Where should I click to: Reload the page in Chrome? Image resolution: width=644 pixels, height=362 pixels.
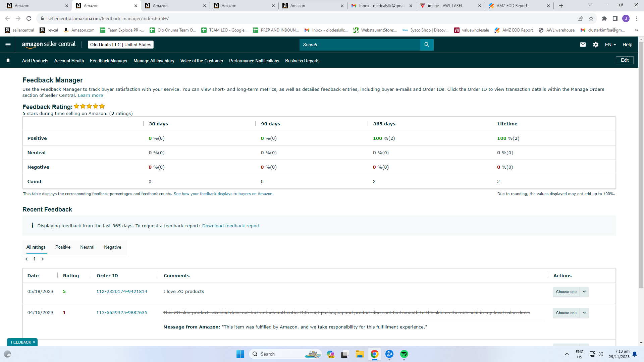(x=29, y=18)
